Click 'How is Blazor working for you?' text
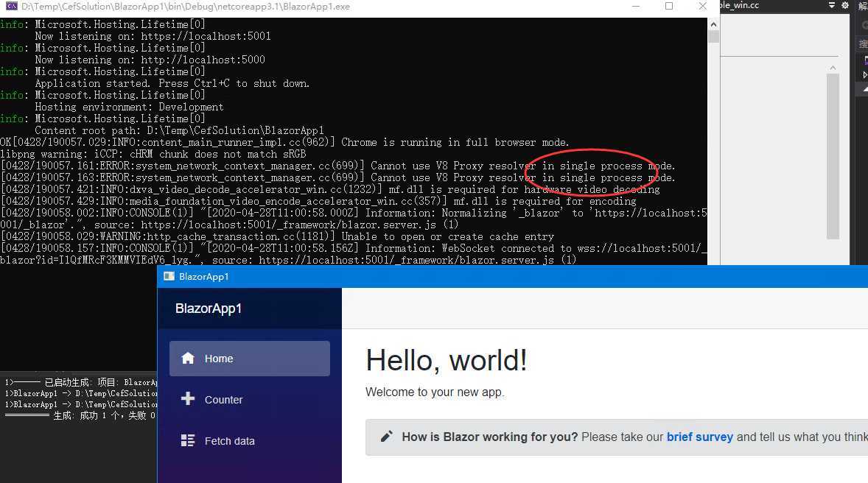Screen dimensions: 868x483 tap(490, 437)
